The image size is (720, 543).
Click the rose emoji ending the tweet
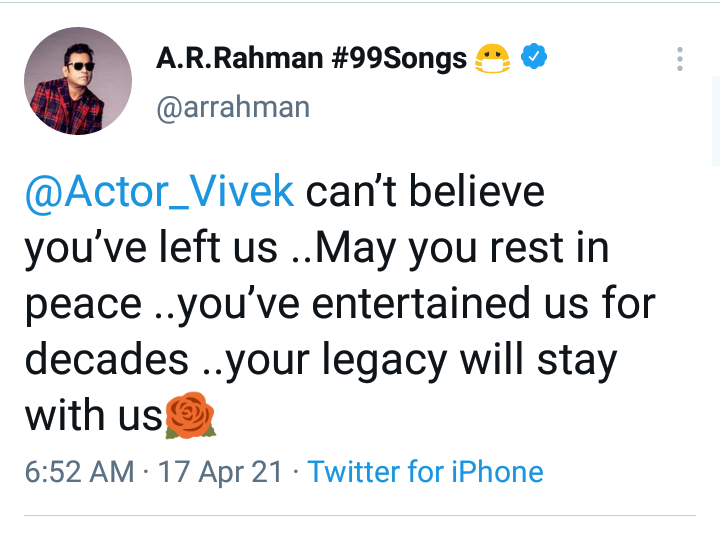(190, 415)
